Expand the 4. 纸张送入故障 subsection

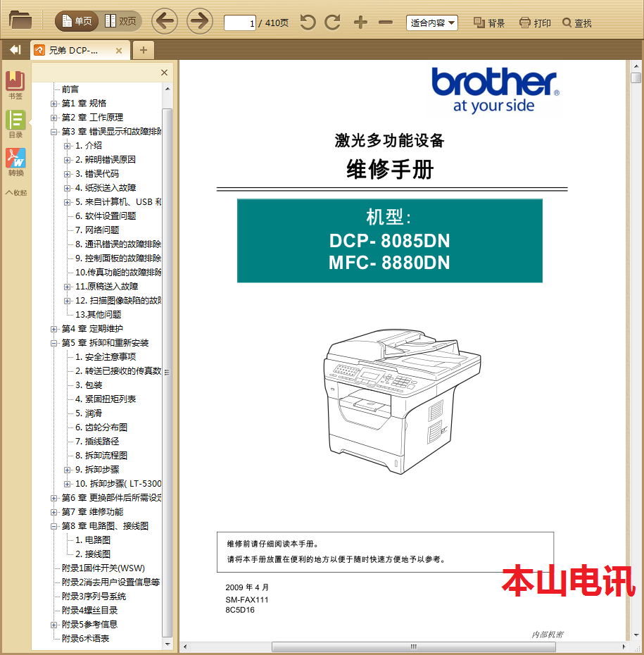click(x=67, y=188)
